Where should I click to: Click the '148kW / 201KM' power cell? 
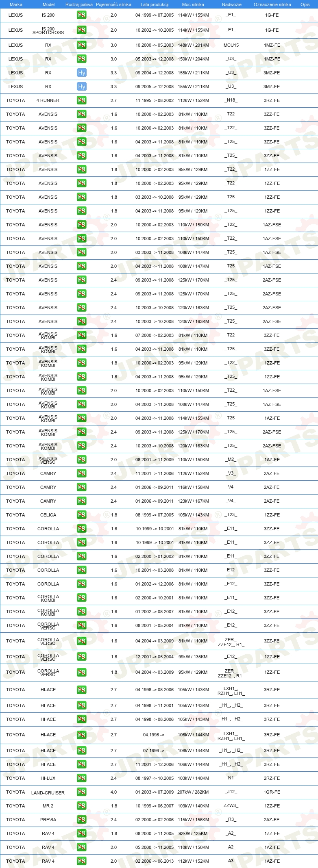(193, 45)
